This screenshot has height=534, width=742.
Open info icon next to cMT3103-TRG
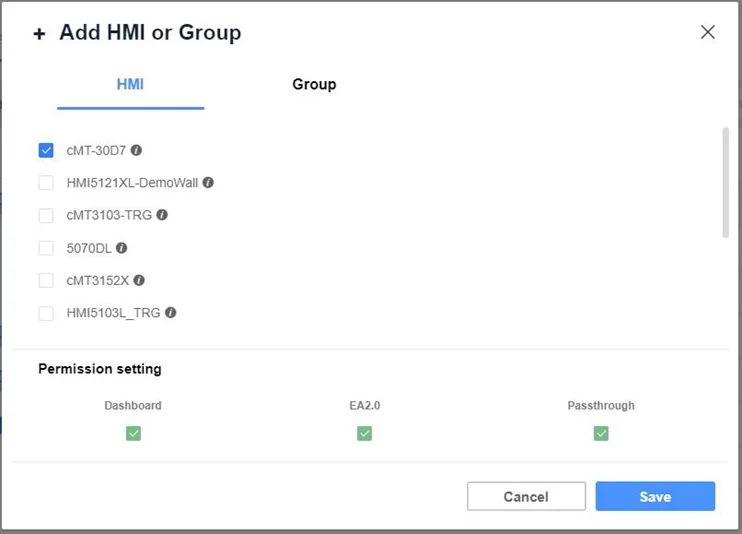click(x=162, y=215)
